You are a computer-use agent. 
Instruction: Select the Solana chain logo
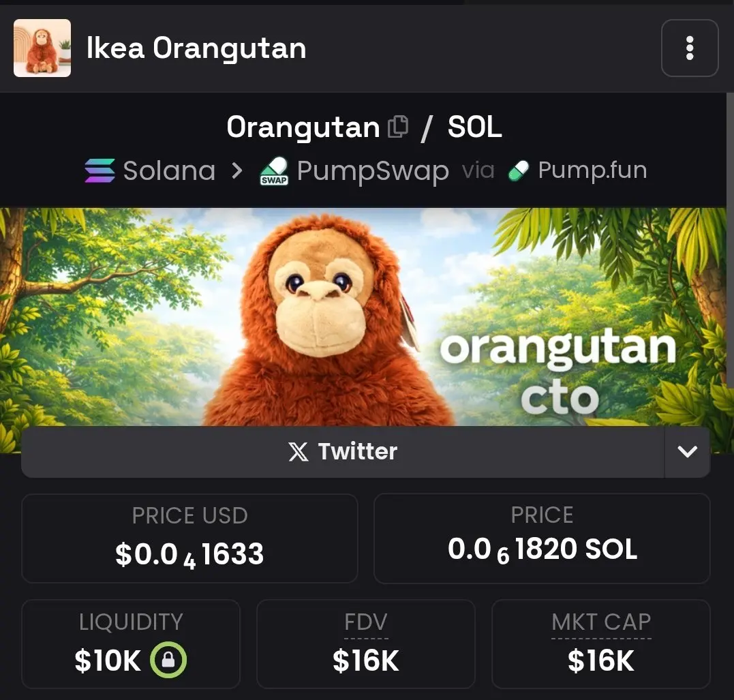(100, 170)
